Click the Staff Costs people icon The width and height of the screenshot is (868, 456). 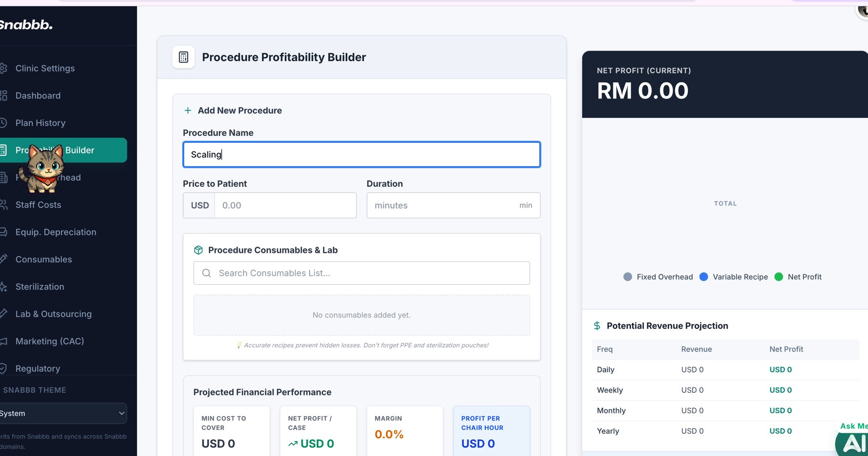point(3,205)
